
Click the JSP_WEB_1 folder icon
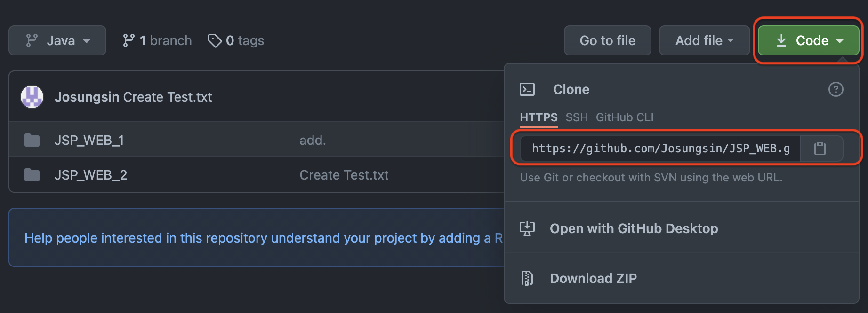(32, 140)
